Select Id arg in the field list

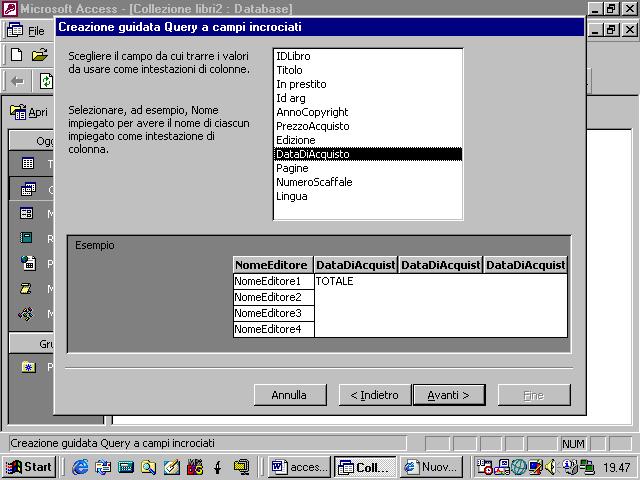(x=368, y=98)
